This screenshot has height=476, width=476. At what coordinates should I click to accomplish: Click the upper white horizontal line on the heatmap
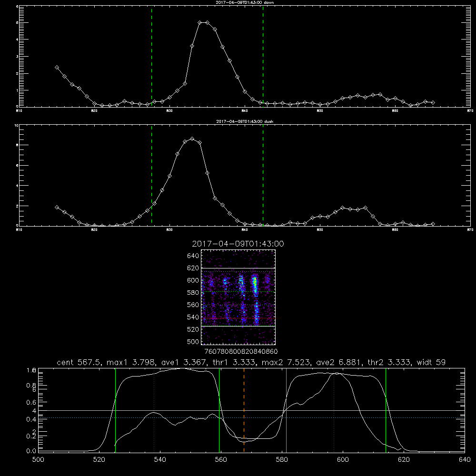point(238,268)
